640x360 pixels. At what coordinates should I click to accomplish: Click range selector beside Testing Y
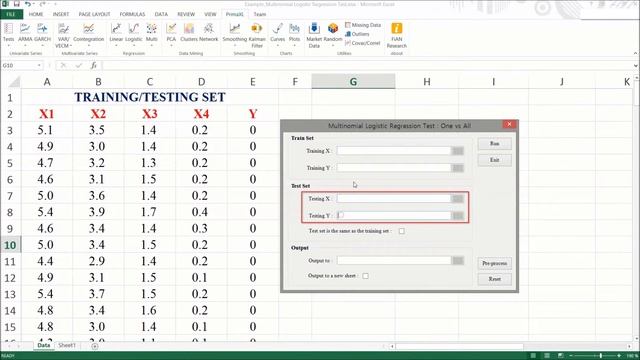458,216
